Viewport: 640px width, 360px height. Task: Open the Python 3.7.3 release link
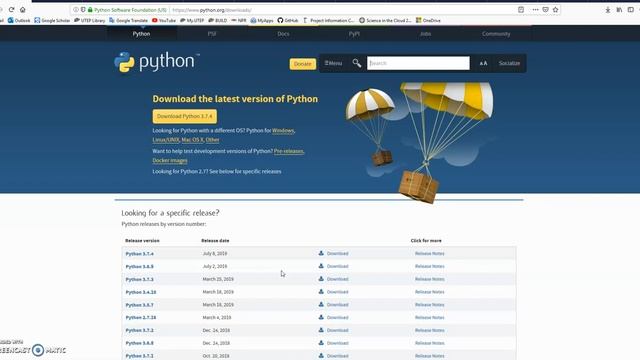140,279
